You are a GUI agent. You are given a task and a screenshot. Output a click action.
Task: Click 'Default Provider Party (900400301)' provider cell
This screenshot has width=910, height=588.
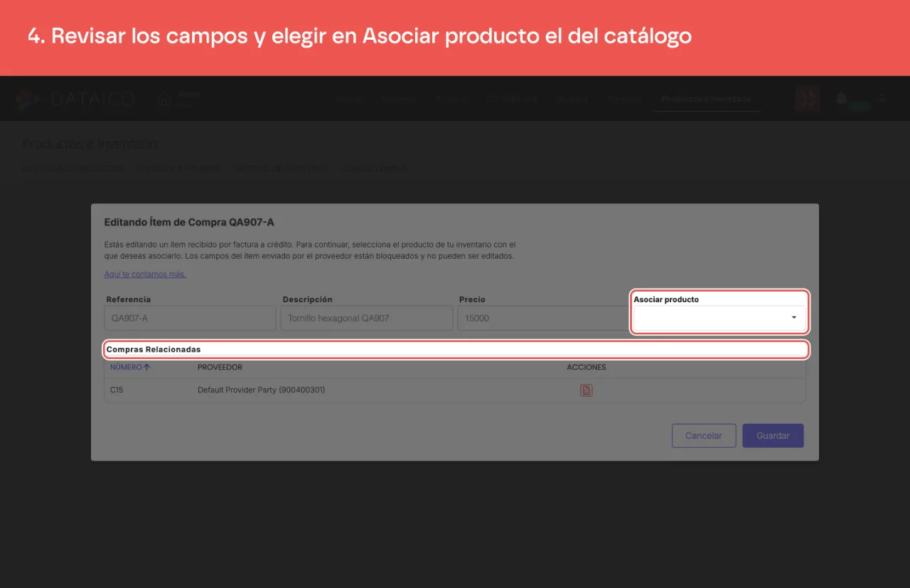[262, 390]
